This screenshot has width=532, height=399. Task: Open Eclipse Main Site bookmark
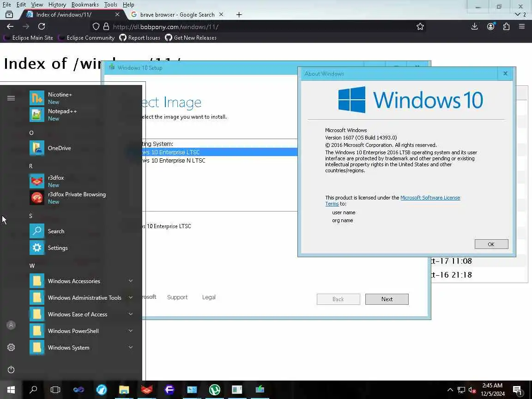click(x=29, y=38)
